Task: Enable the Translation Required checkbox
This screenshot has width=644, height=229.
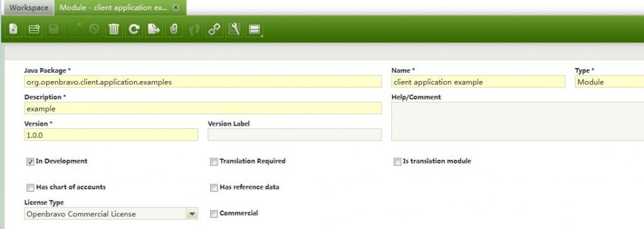Action: [x=214, y=162]
